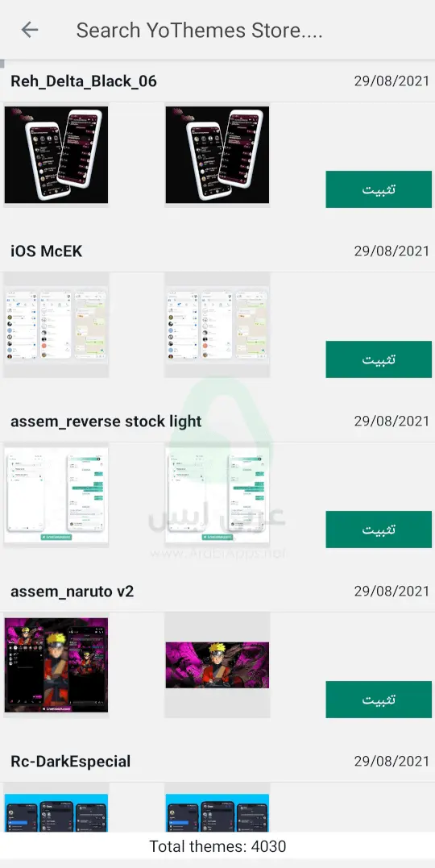View the assem_naruto v2 wallpaper banner preview

click(217, 665)
